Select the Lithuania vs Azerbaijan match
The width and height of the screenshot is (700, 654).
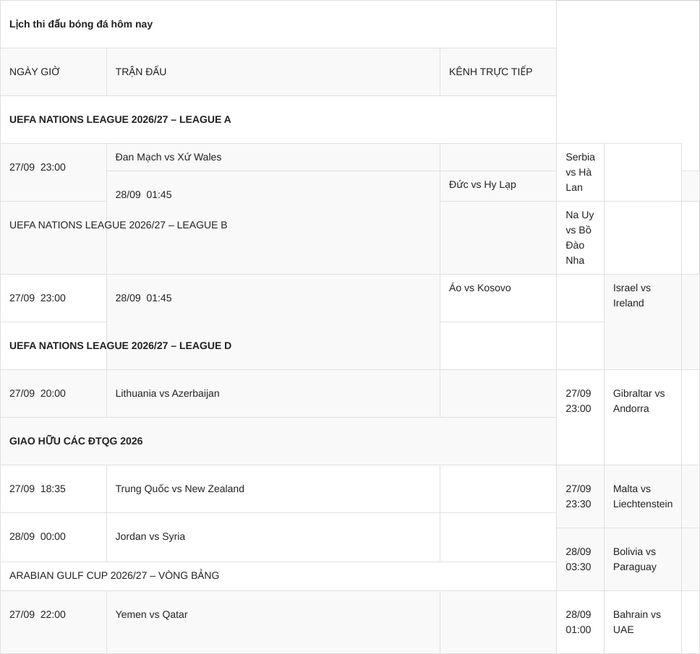167,394
